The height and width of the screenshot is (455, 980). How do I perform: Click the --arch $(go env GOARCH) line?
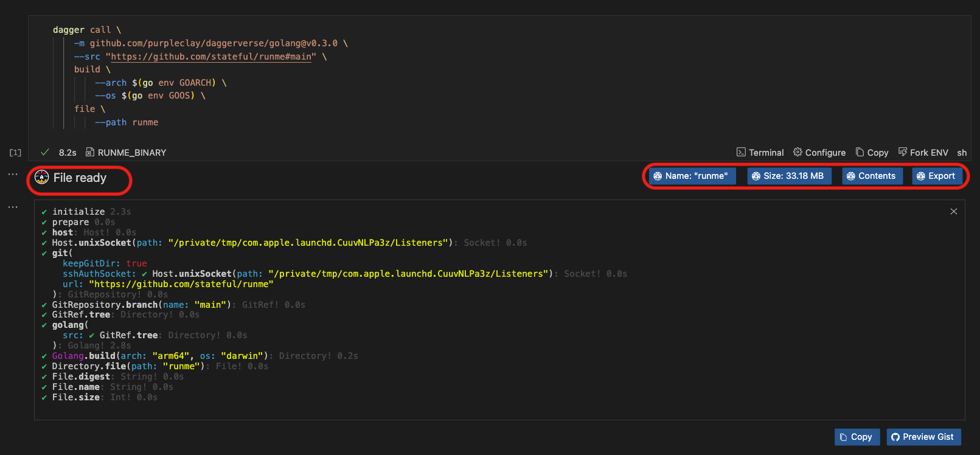(x=161, y=83)
